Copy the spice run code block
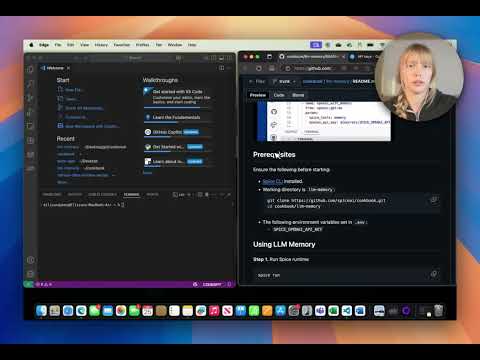480x360 pixels. click(x=434, y=274)
